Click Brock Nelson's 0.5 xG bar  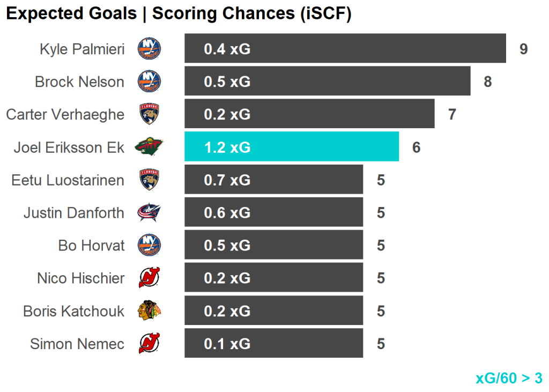327,82
